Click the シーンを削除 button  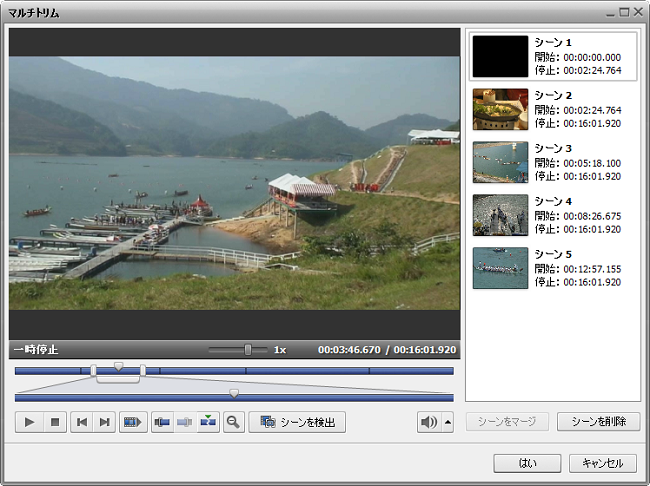click(599, 422)
